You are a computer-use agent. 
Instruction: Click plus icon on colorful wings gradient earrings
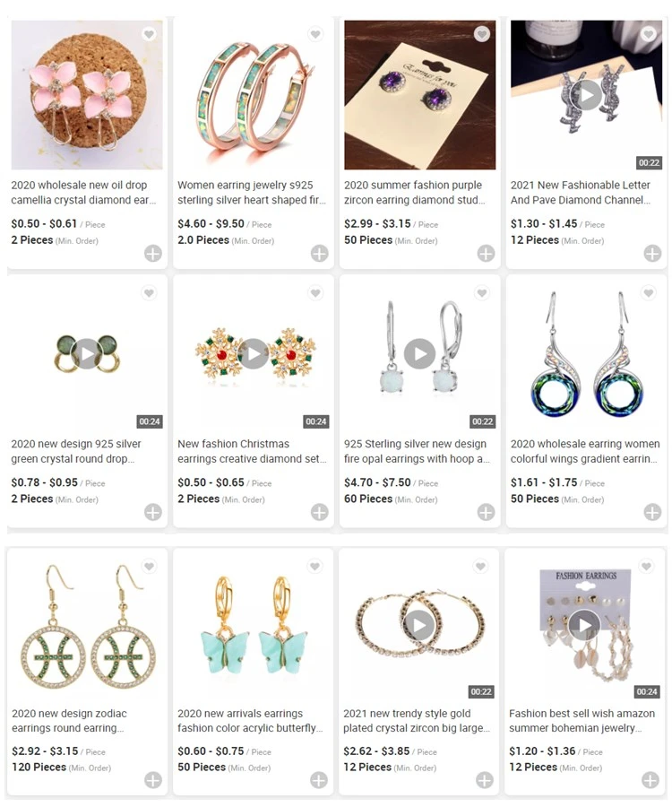(652, 512)
